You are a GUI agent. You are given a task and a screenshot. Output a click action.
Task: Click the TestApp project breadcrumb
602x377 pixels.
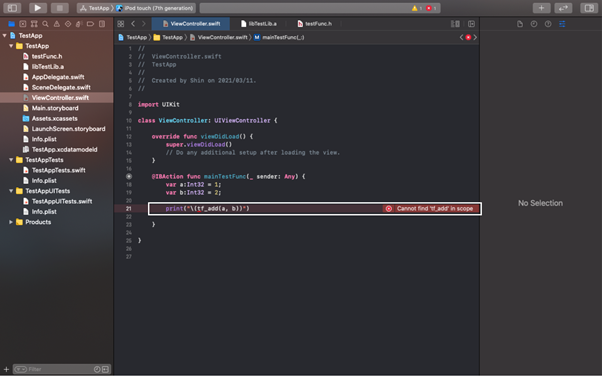[132, 37]
